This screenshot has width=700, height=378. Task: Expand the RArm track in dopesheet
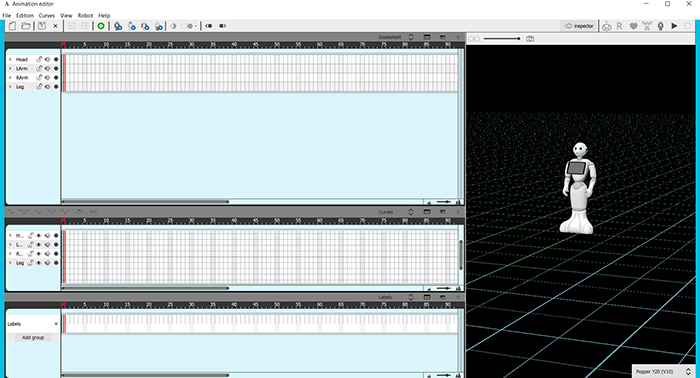(x=10, y=78)
